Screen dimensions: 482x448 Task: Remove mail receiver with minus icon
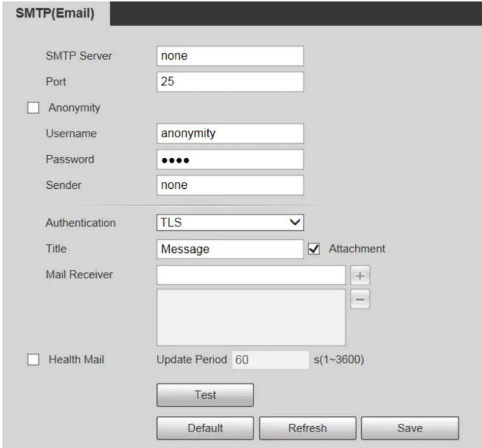coord(360,299)
